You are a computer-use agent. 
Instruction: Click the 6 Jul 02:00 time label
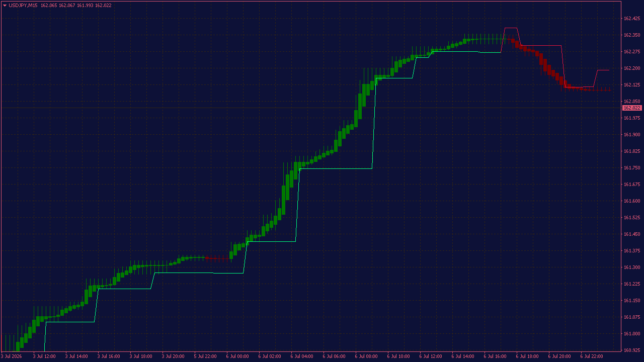pos(270,356)
